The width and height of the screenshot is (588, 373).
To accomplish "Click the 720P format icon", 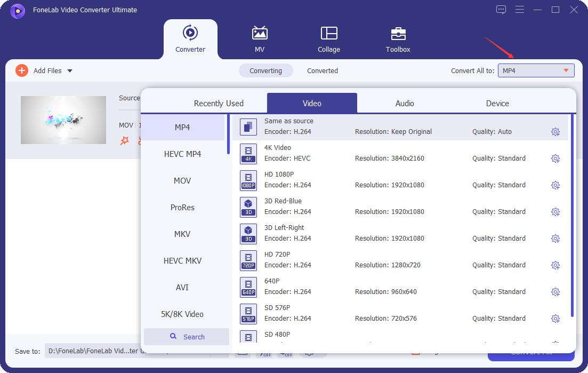I will coord(248,260).
